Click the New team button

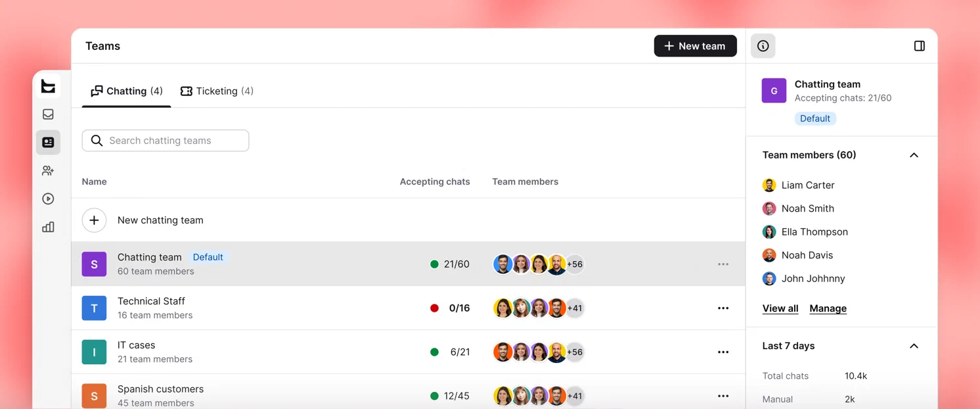pyautogui.click(x=696, y=46)
